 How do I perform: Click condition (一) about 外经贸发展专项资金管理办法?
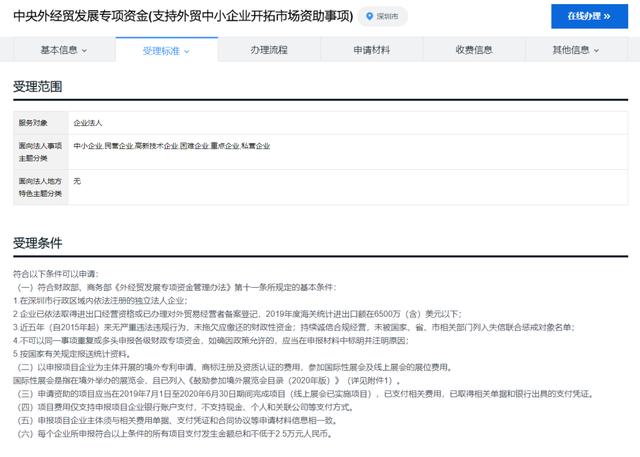(176, 287)
